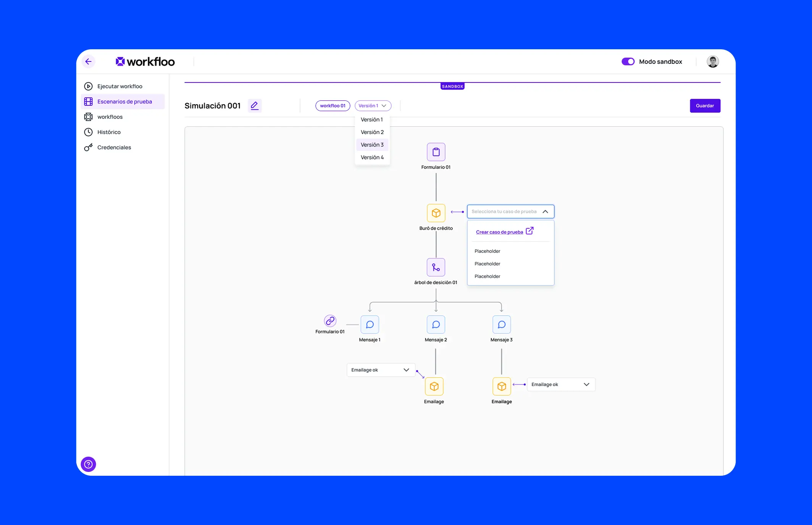Select the árbol de desición 01 node
Viewport: 812px width, 525px height.
pyautogui.click(x=436, y=267)
